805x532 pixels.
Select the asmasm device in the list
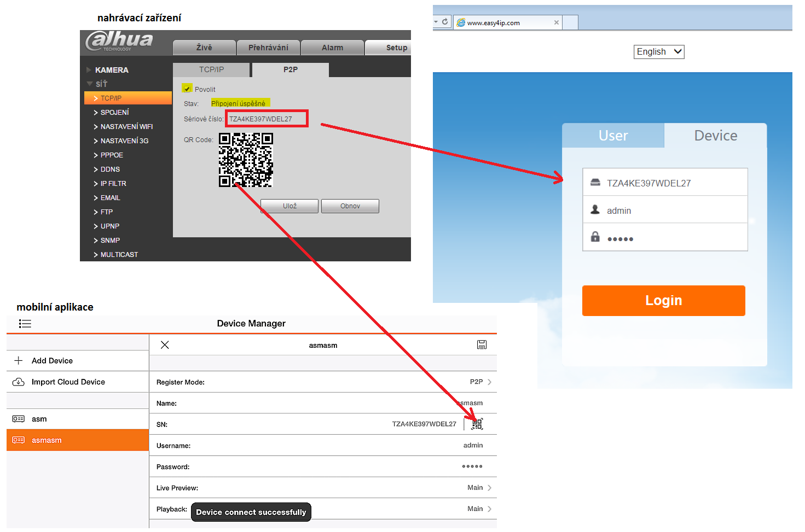78,440
